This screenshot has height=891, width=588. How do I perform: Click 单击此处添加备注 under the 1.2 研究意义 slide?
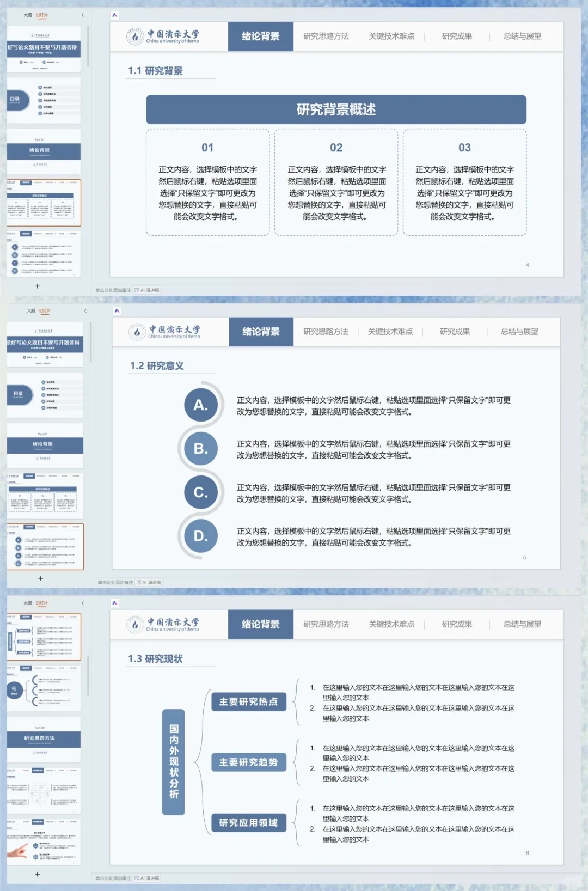[x=115, y=583]
